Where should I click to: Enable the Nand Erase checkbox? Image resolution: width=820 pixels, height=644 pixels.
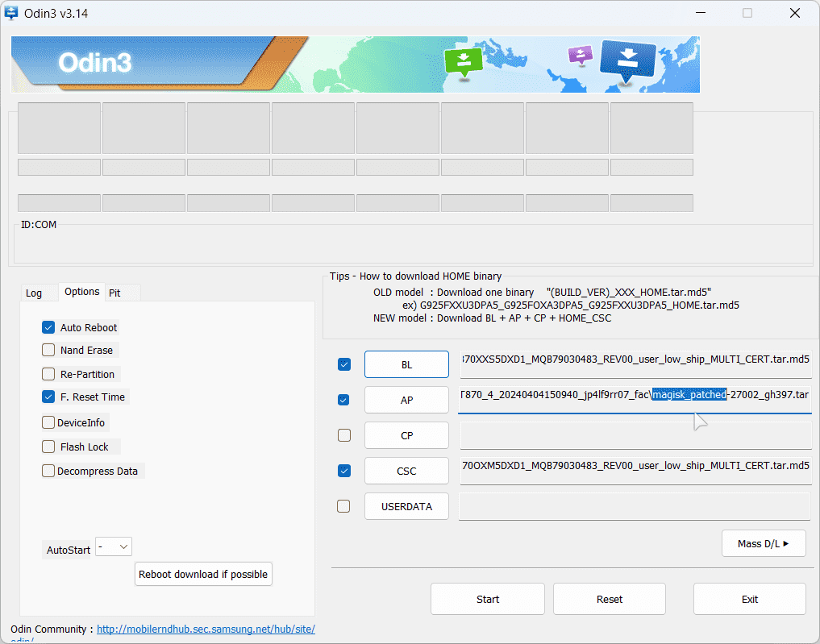pyautogui.click(x=48, y=350)
